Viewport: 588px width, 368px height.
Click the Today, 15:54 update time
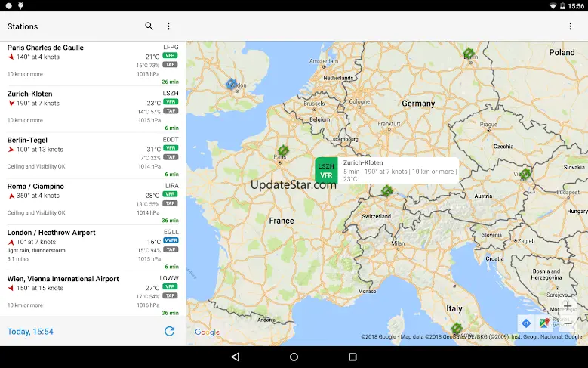coord(30,332)
